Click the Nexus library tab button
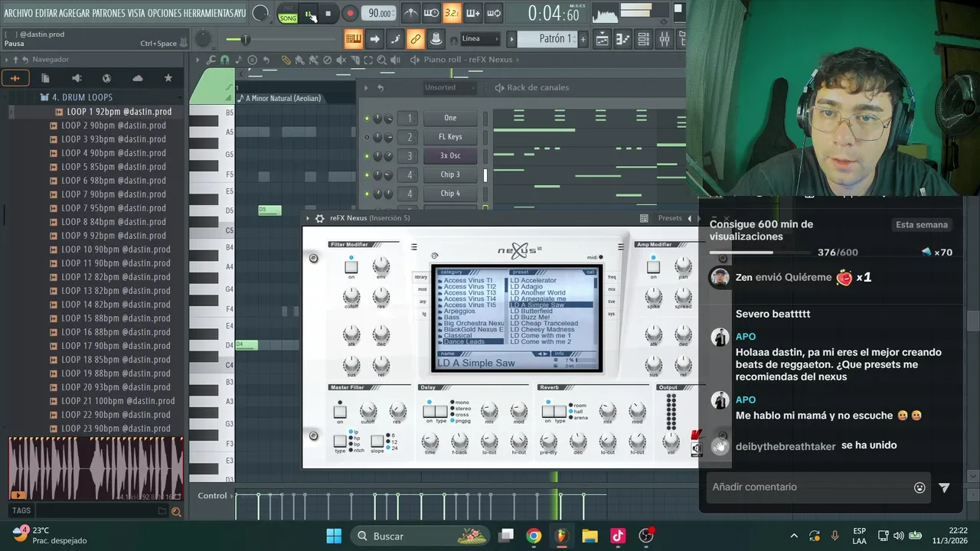 coord(422,277)
